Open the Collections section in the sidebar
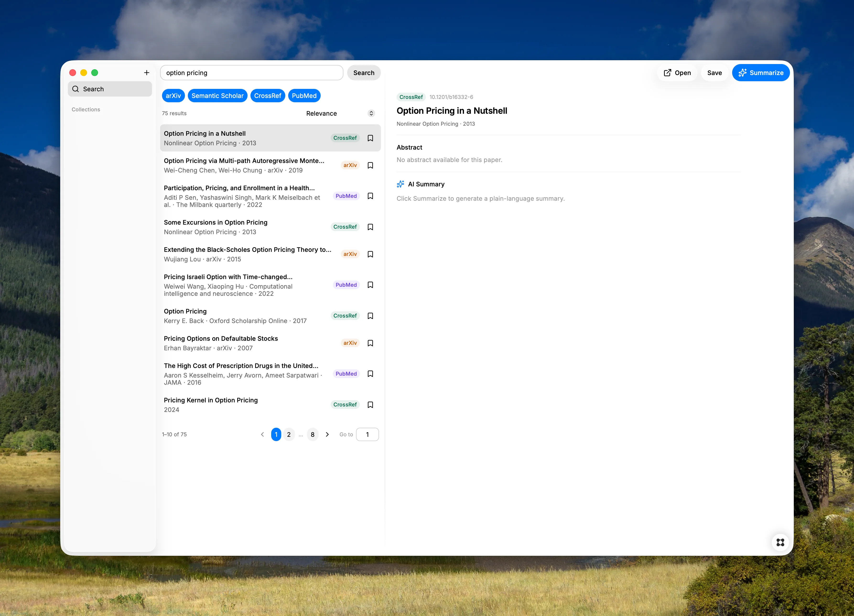854x616 pixels. pos(86,110)
